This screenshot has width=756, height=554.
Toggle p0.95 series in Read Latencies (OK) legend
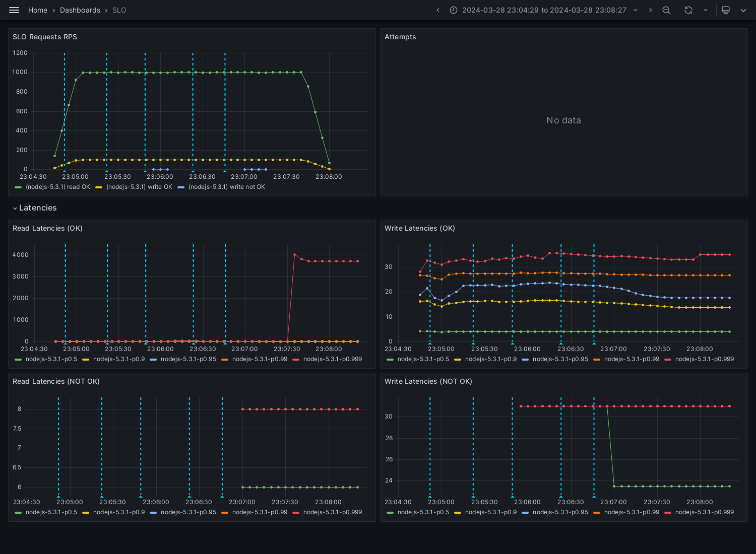[188, 359]
